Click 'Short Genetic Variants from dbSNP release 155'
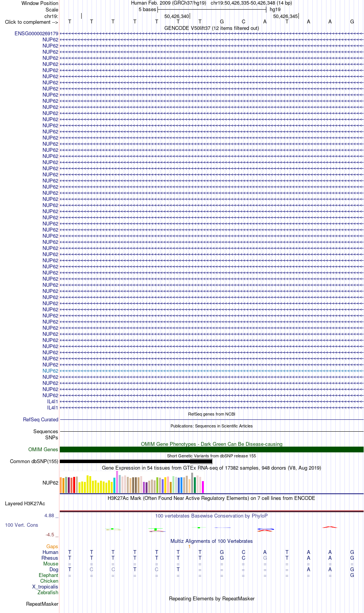The width and height of the screenshot is (364, 613). click(212, 456)
